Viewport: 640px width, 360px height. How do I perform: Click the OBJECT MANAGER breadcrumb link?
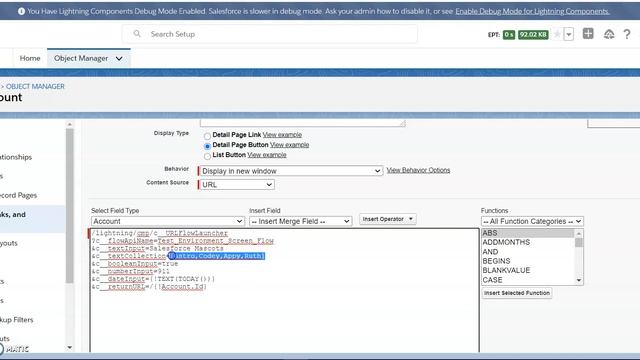[35, 87]
